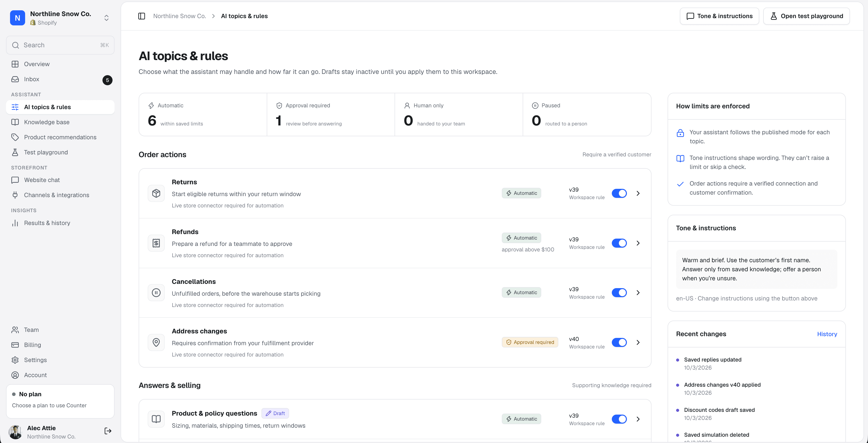Collapse the sidebar panel icon

click(141, 16)
